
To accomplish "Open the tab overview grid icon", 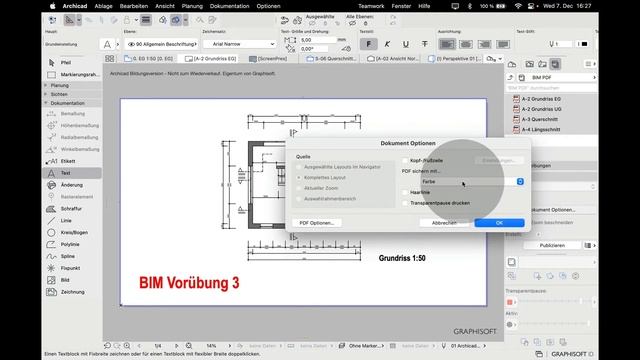I will 109,59.
